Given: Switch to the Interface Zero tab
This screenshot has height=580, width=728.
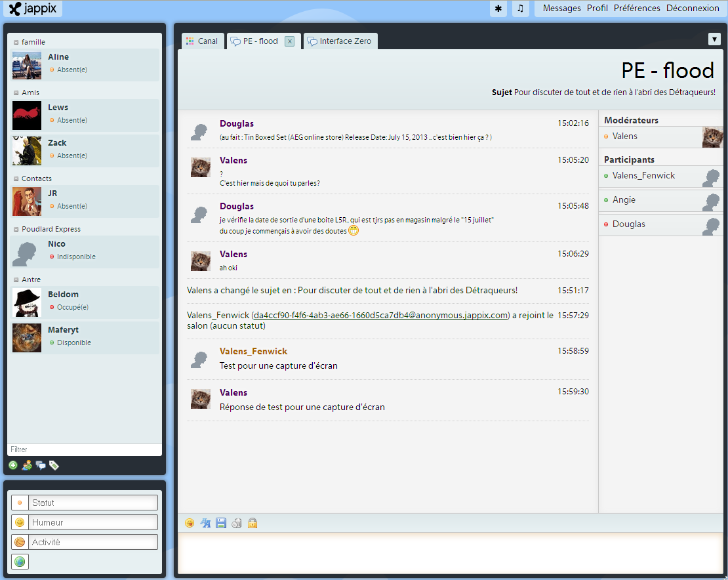Looking at the screenshot, I should click(x=340, y=41).
